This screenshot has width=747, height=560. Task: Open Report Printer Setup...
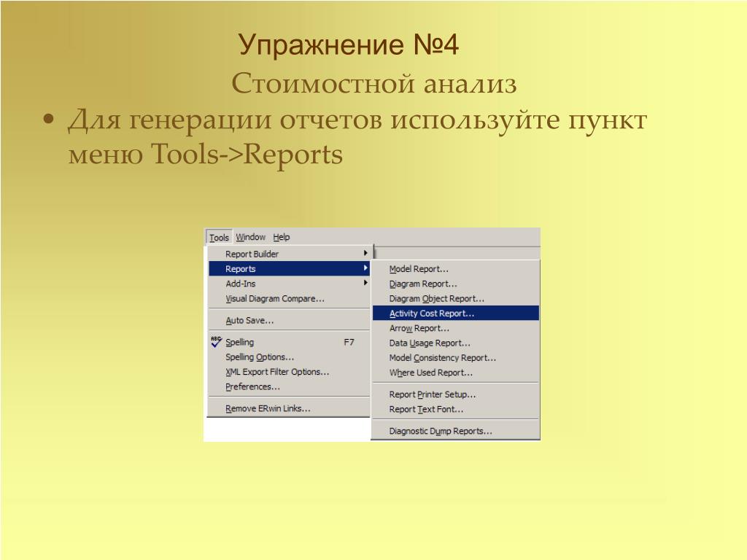[456, 394]
